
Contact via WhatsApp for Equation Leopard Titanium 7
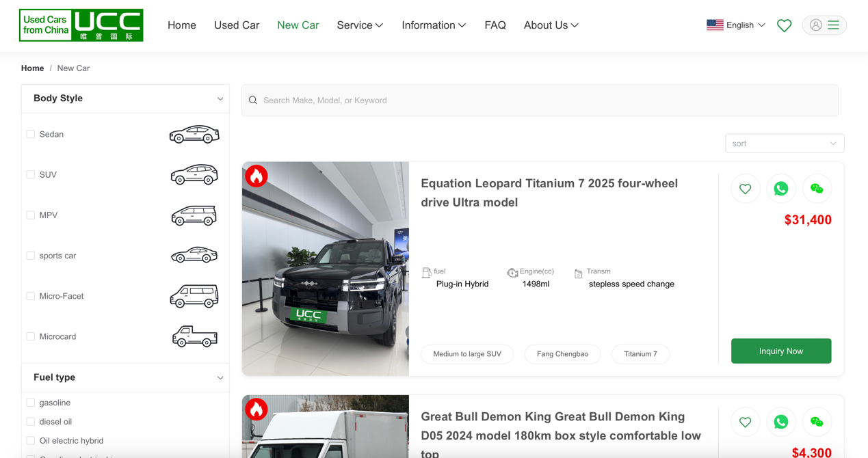click(780, 189)
